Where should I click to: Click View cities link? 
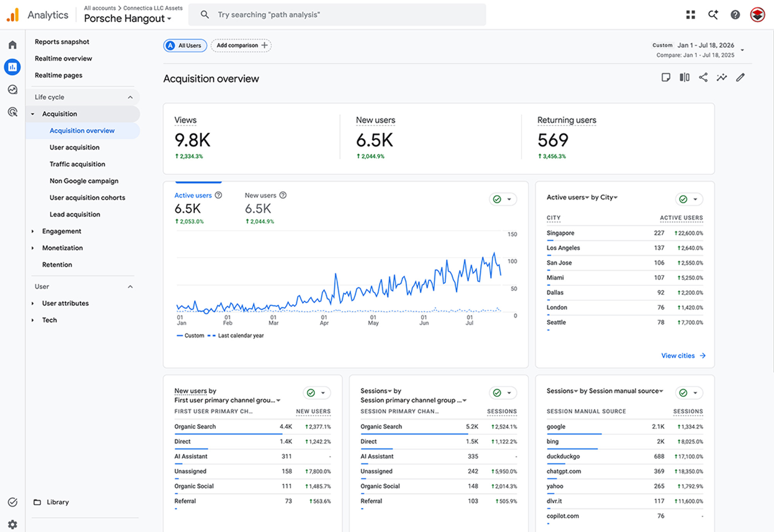(683, 356)
